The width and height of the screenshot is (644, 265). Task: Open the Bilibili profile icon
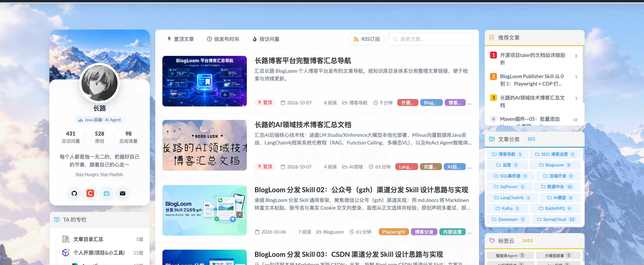[x=107, y=193]
